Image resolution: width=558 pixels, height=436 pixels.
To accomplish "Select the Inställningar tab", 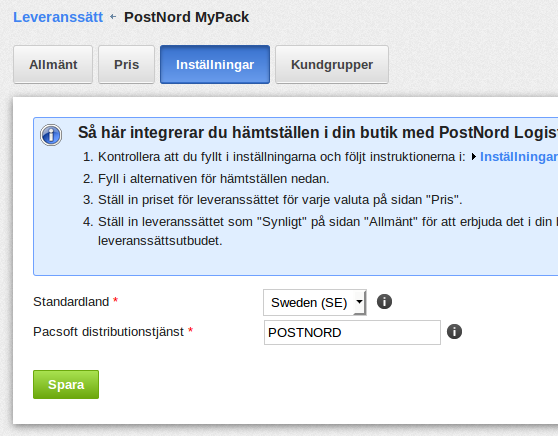I will [x=215, y=64].
